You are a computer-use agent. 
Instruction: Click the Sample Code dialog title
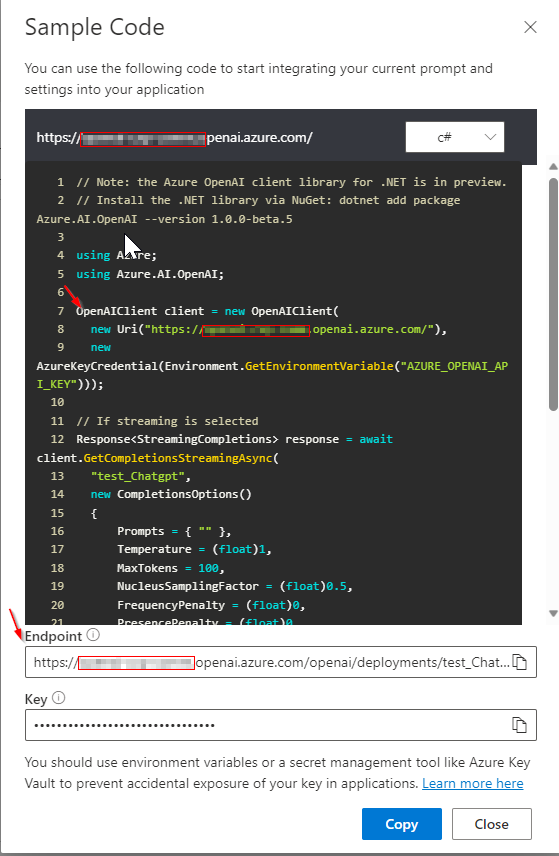click(x=94, y=27)
